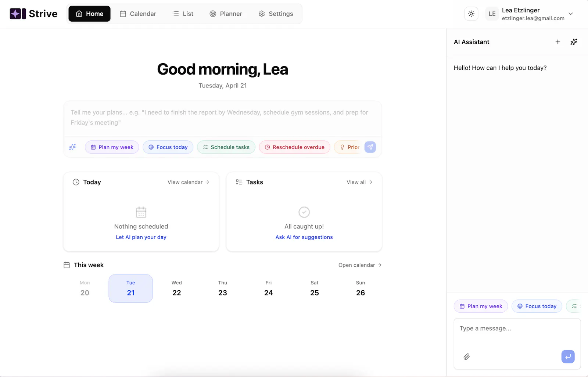Select Wed 22 in This week

click(177, 288)
